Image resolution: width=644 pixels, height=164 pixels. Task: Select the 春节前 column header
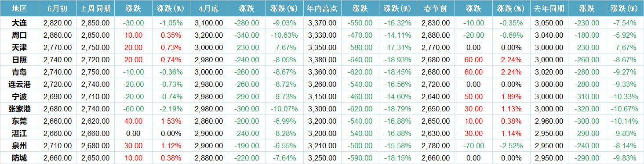click(436, 8)
